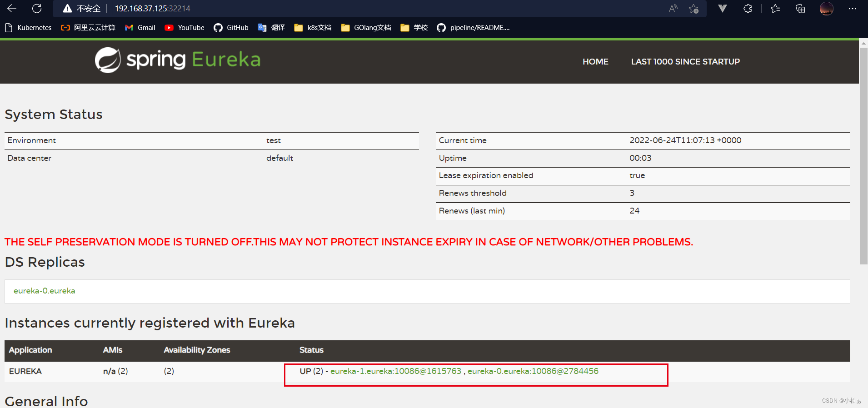Click the V-shaped extension icon
This screenshot has width=868, height=408.
click(x=723, y=8)
